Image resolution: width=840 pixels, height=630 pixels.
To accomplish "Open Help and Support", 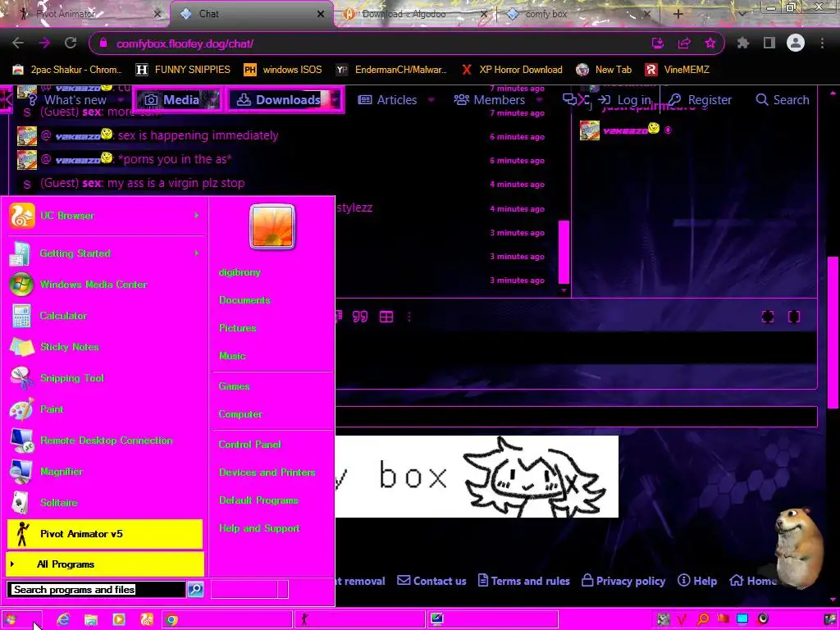I will 258,527.
